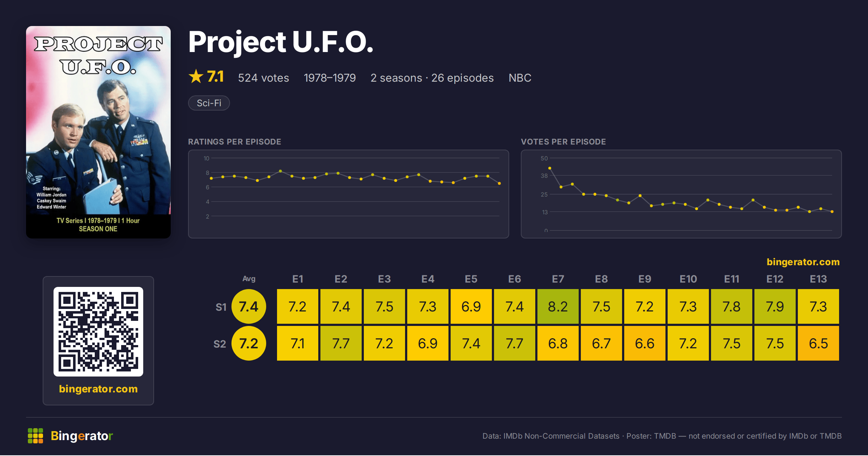This screenshot has width=868, height=456.
Task: Click highest peak point in ratings chart
Action: pos(280,171)
